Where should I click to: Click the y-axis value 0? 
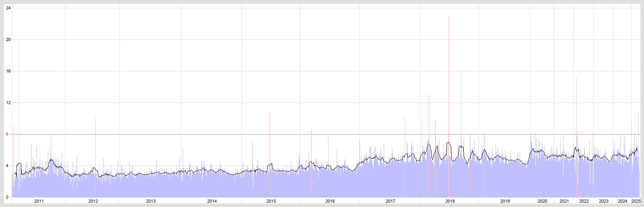[7, 197]
